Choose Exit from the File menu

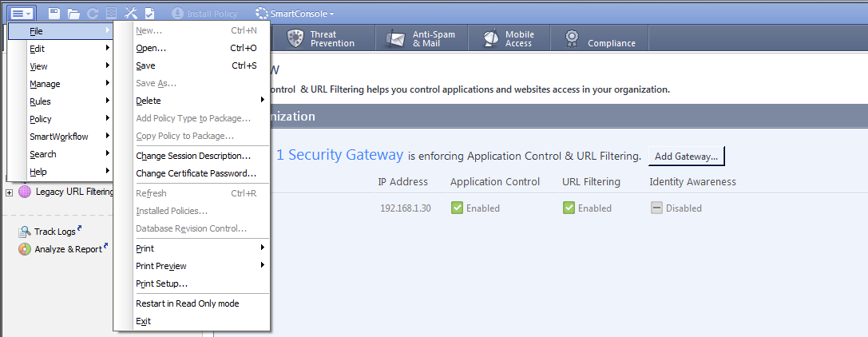pyautogui.click(x=192, y=321)
